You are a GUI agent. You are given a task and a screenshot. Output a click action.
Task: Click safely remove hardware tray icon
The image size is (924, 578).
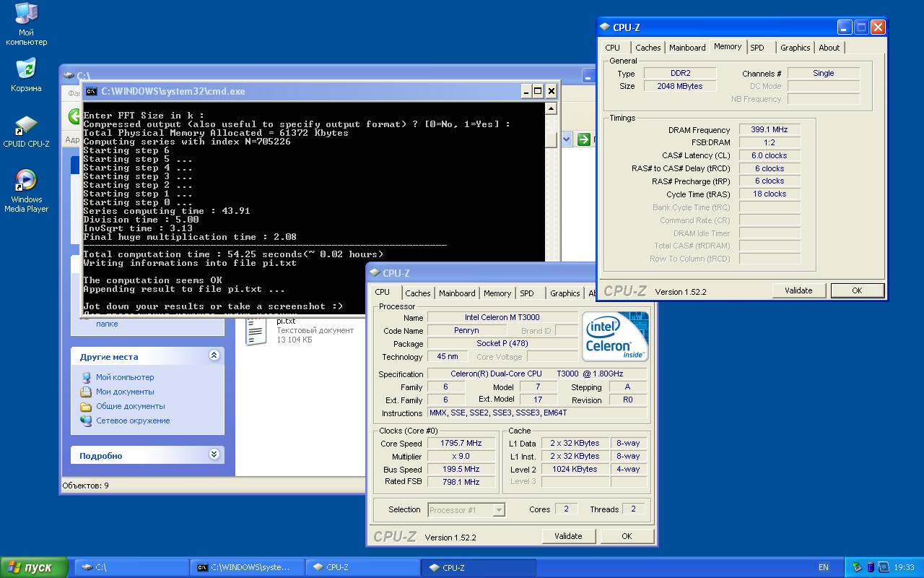click(857, 567)
